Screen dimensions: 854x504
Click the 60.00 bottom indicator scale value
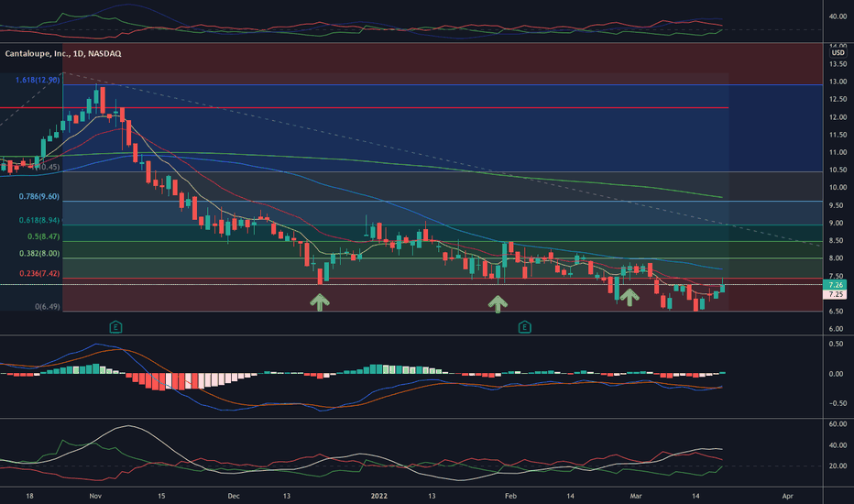pyautogui.click(x=838, y=424)
